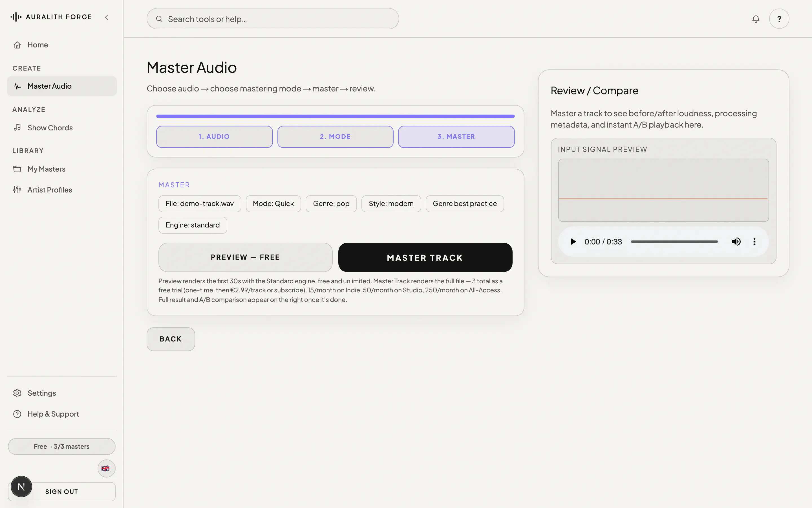Click the search magnifier icon
The height and width of the screenshot is (508, 812).
click(159, 19)
